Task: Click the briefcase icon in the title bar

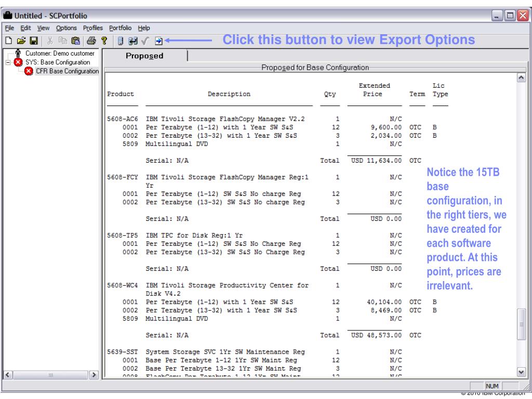Action: click(7, 15)
